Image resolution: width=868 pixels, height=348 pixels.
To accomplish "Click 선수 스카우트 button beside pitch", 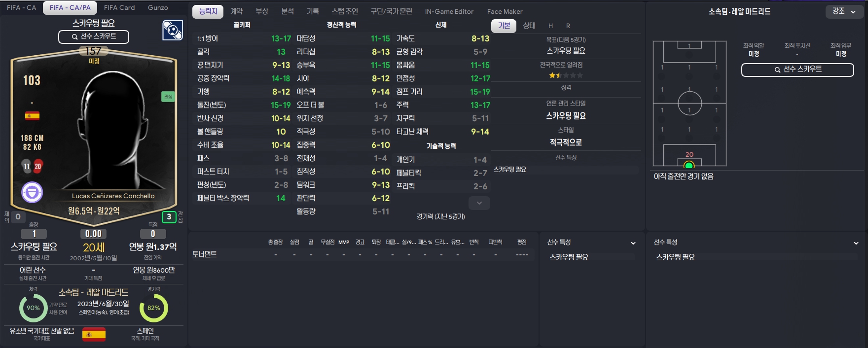I will 797,70.
